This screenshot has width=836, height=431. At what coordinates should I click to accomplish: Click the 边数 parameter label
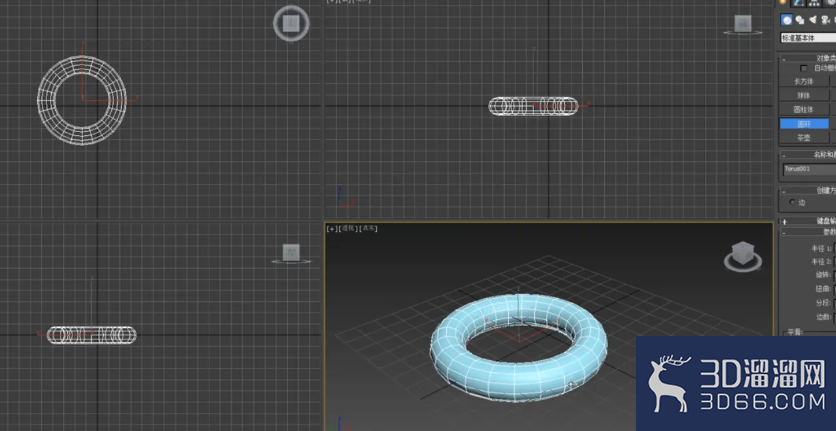coord(823,317)
